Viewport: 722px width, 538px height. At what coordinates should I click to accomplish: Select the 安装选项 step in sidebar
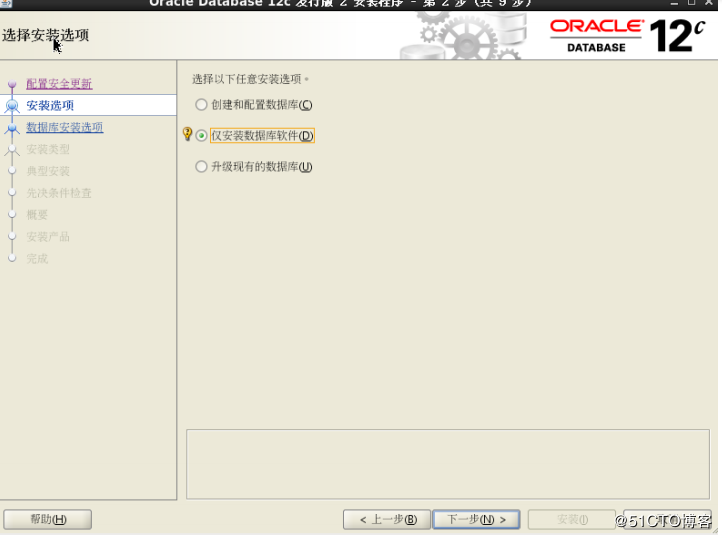coord(88,105)
